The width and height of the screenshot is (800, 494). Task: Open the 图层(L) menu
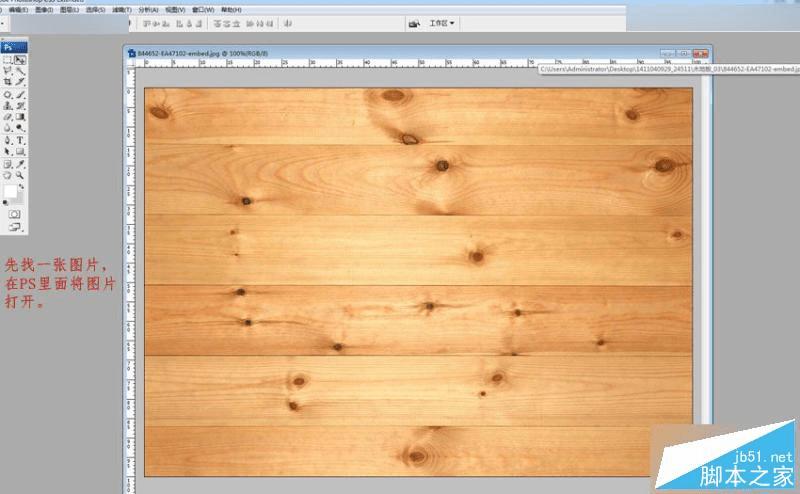[x=69, y=10]
